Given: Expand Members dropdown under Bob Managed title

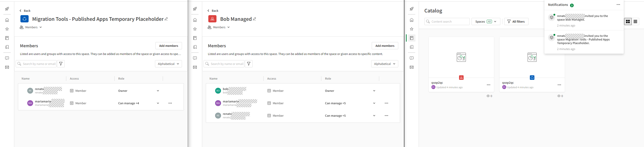Looking at the screenshot, I should point(219,27).
